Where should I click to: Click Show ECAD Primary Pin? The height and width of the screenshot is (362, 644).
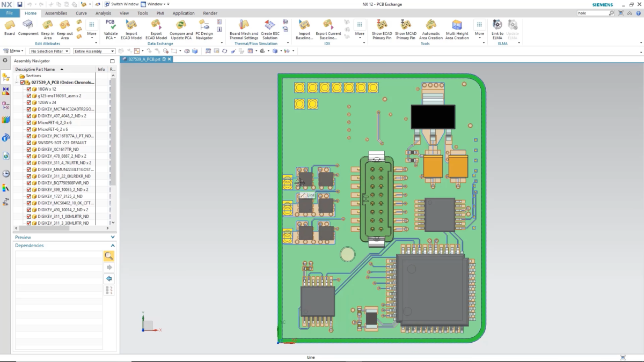(382, 30)
